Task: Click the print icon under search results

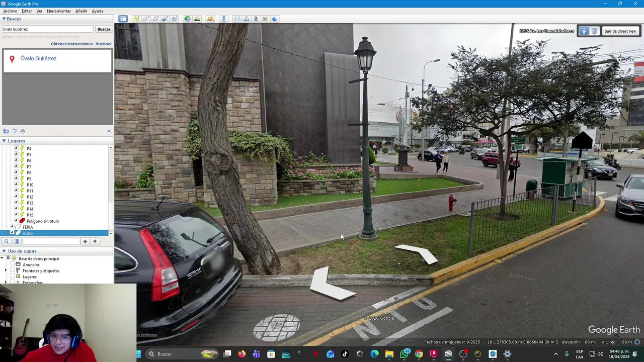Action: click(23, 131)
